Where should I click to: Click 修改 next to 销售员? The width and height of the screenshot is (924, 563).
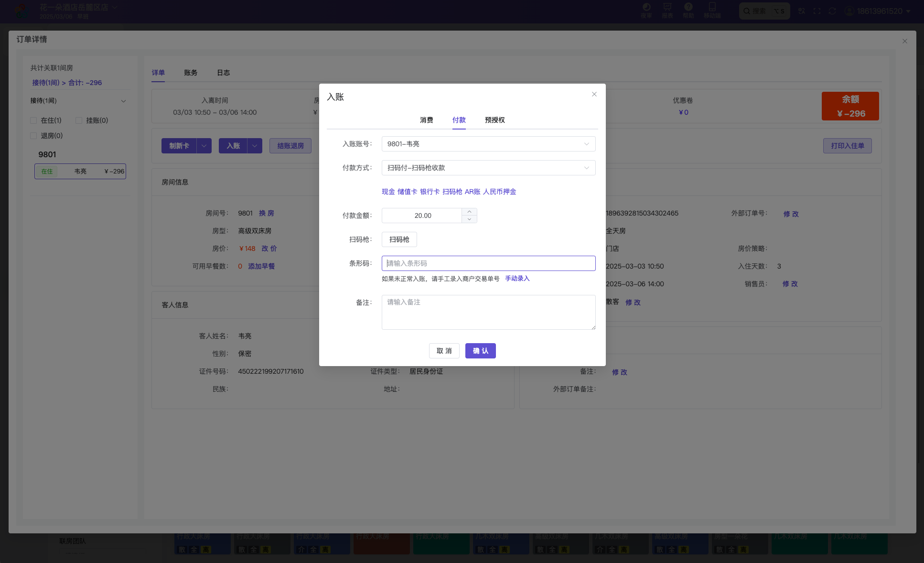tap(790, 284)
